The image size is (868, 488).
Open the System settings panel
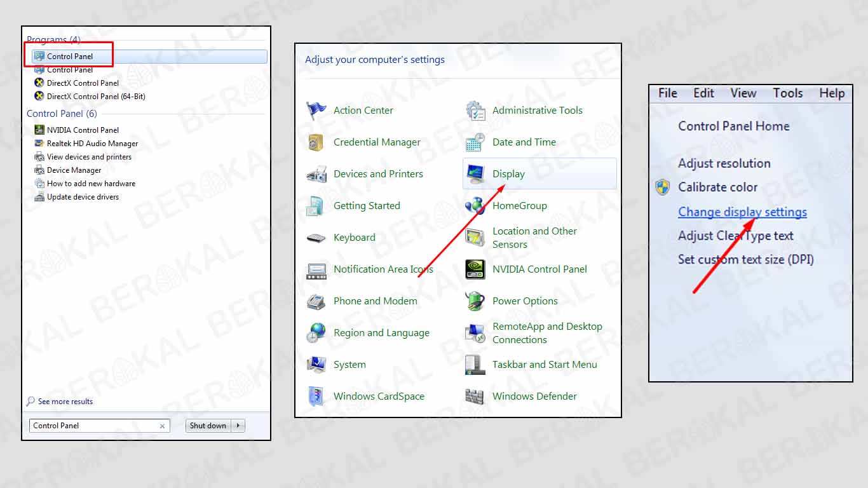pos(349,364)
